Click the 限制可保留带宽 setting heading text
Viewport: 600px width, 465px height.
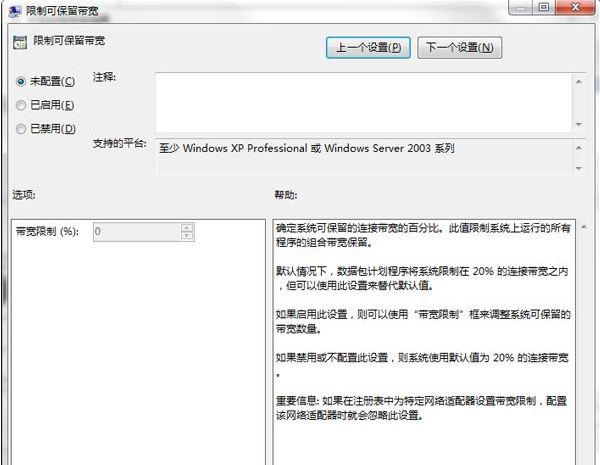tap(69, 41)
